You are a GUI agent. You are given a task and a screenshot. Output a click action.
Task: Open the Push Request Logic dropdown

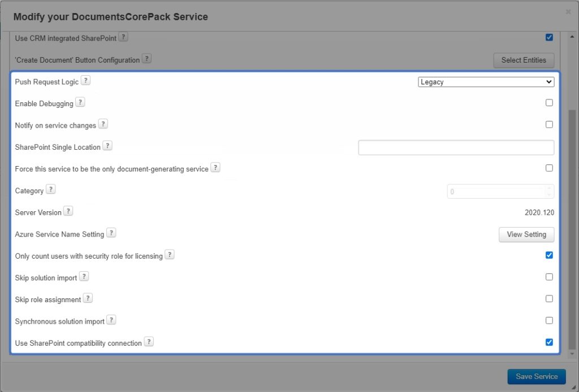[x=485, y=81]
